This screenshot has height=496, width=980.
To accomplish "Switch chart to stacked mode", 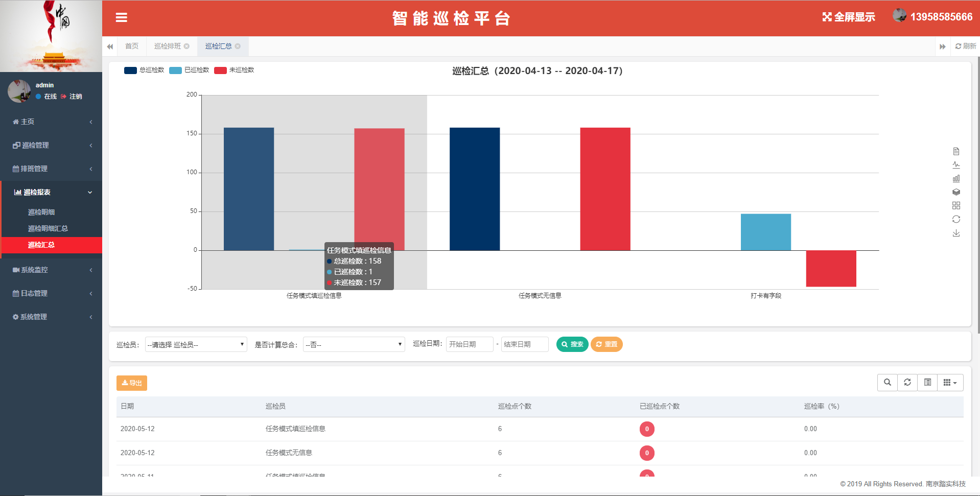I will [x=956, y=192].
